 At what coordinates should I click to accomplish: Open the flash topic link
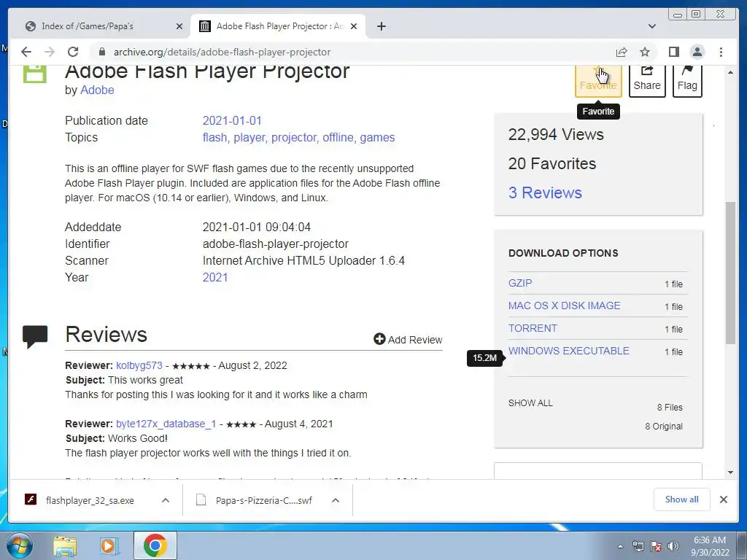(215, 138)
